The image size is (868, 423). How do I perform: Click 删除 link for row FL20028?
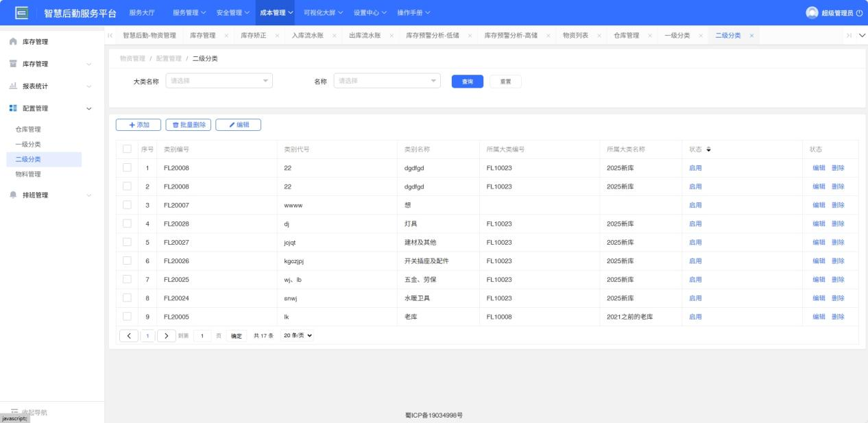[x=838, y=223]
